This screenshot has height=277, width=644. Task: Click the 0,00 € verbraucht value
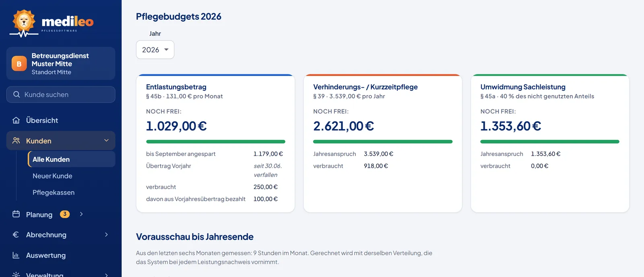pos(540,166)
